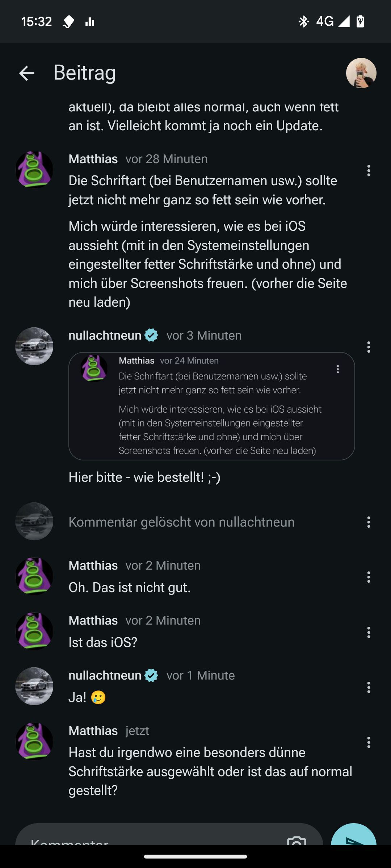Tap the back arrow next to Beitrag

[27, 73]
